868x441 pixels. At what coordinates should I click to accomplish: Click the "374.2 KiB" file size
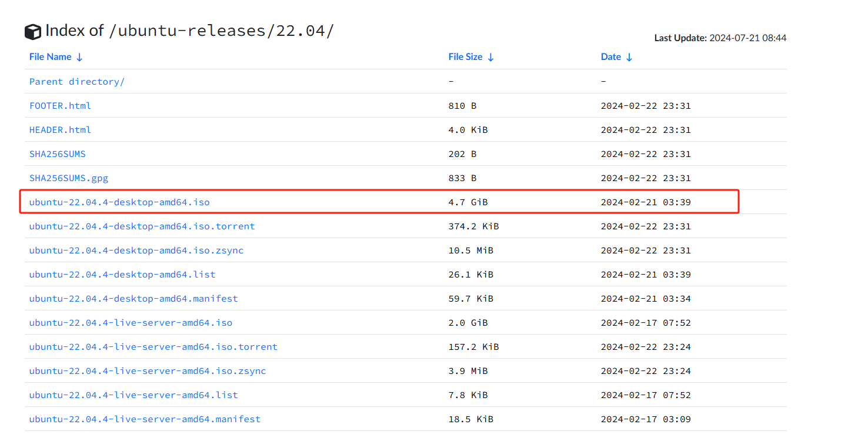coord(473,226)
